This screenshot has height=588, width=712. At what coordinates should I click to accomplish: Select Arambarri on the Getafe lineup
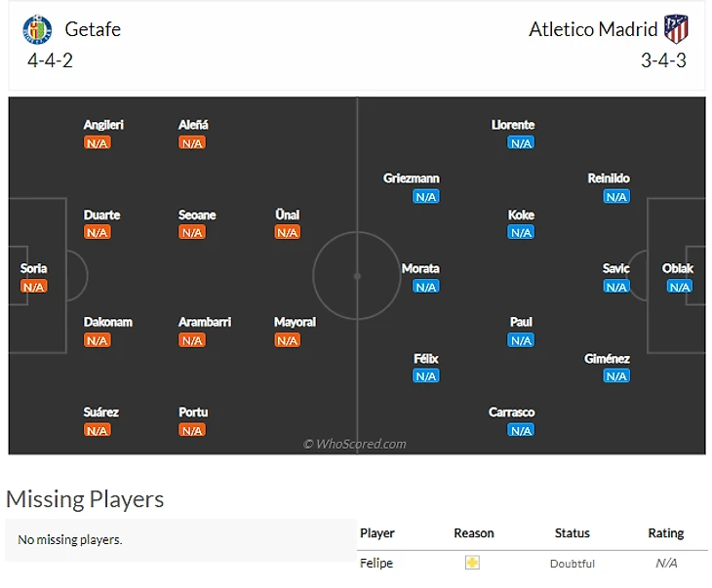click(x=205, y=322)
